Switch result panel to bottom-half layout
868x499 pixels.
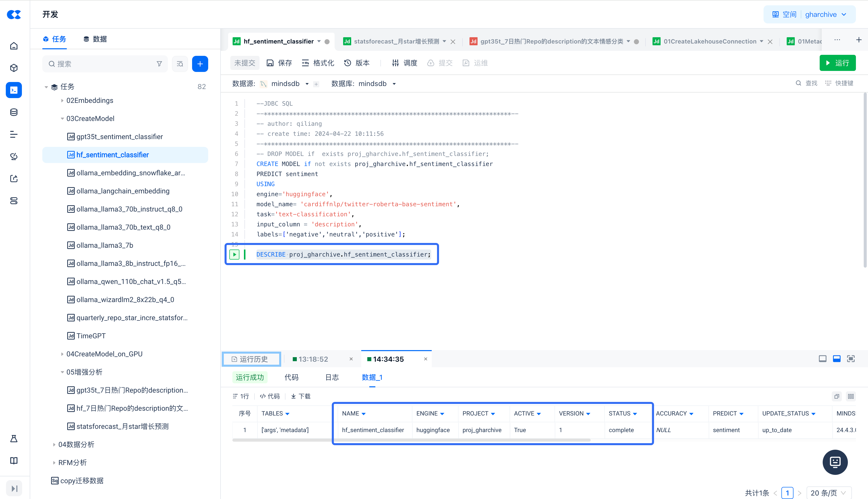click(x=837, y=359)
